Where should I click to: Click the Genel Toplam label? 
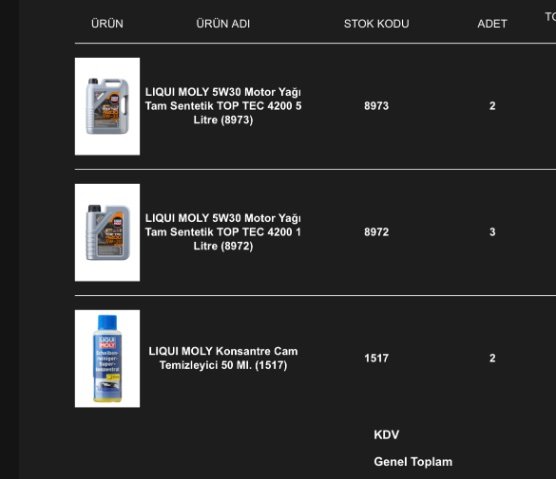point(413,462)
